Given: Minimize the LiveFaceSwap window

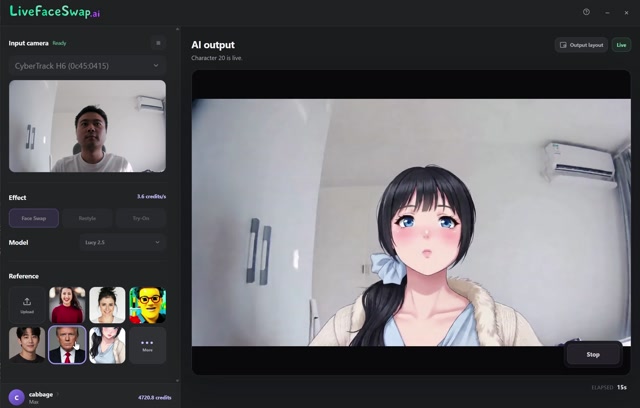Looking at the screenshot, I should pos(607,13).
